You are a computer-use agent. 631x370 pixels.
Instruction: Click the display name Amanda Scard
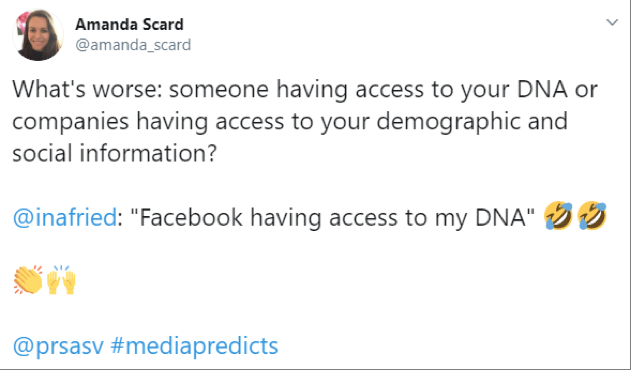click(129, 25)
